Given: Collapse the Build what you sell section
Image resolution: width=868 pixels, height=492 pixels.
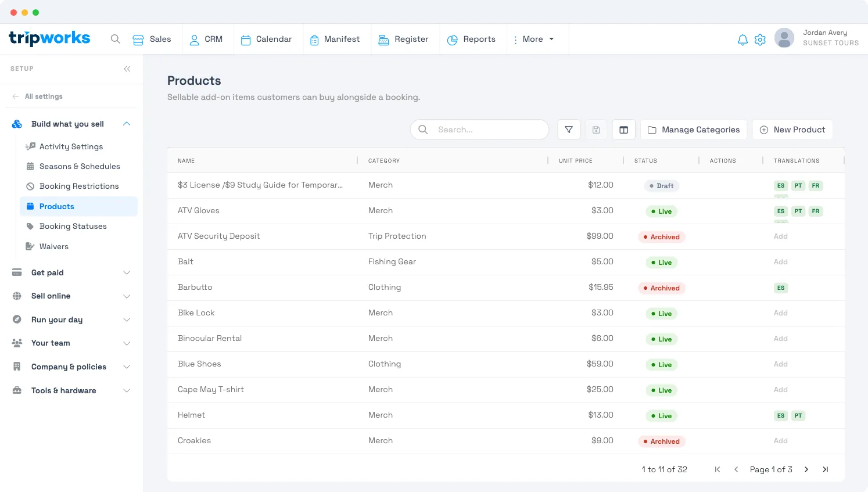Looking at the screenshot, I should (71, 124).
